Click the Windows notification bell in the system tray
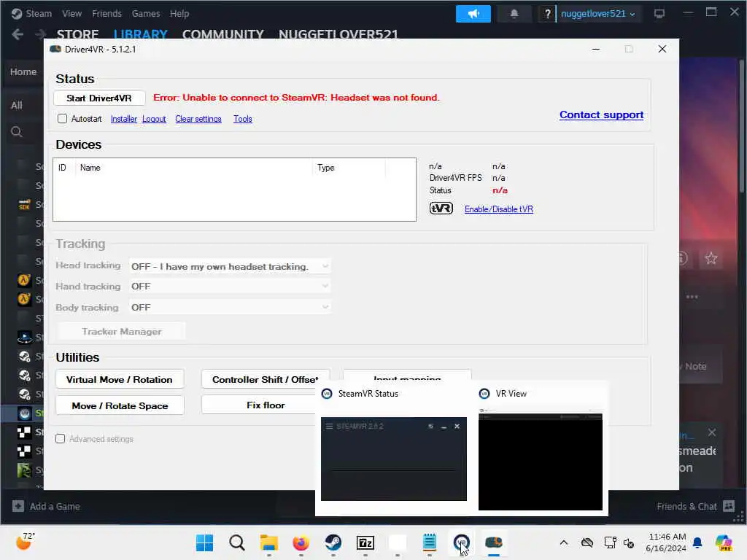 click(x=697, y=542)
